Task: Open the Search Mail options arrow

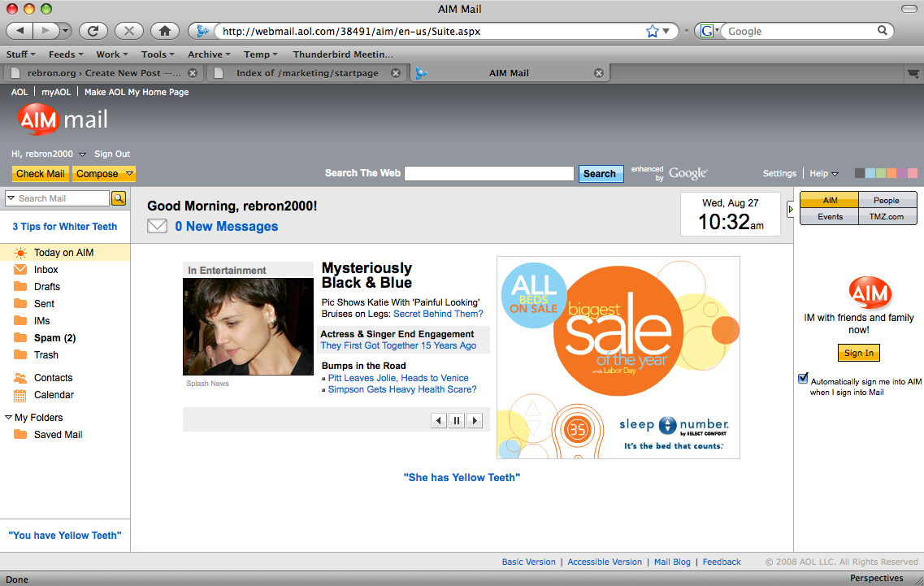Action: pyautogui.click(x=11, y=198)
